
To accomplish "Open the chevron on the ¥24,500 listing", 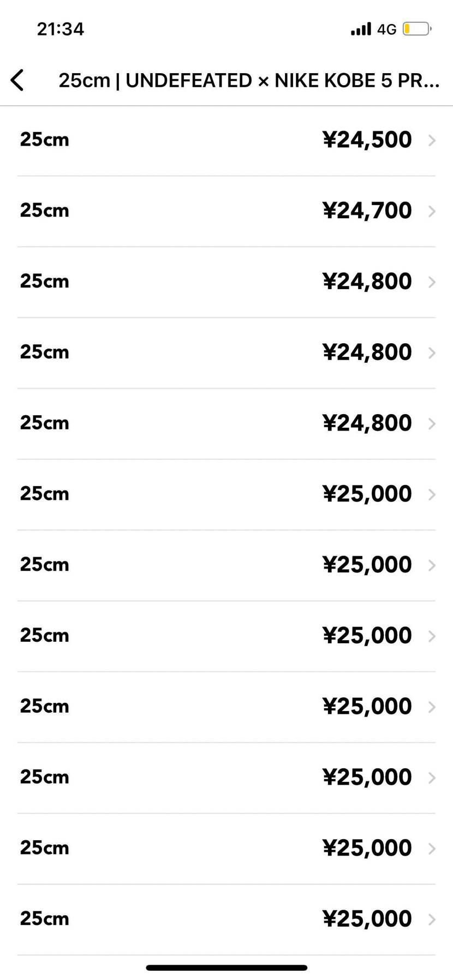I will tap(432, 141).
